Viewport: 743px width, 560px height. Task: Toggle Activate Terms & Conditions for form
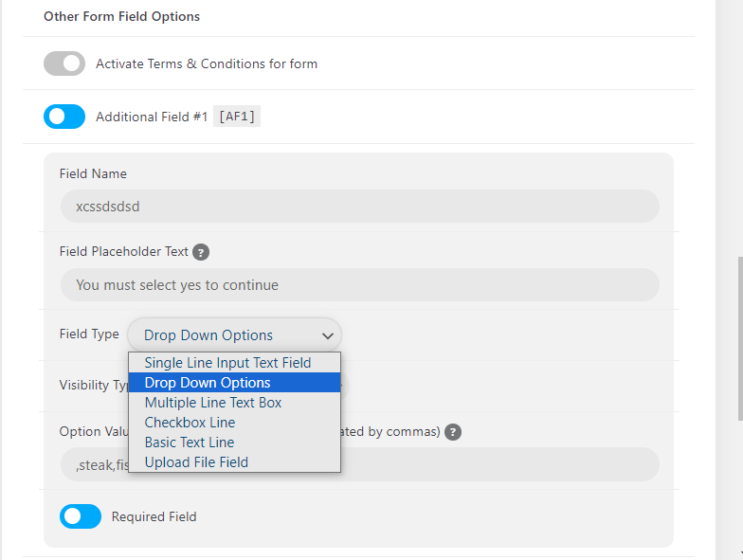64,63
